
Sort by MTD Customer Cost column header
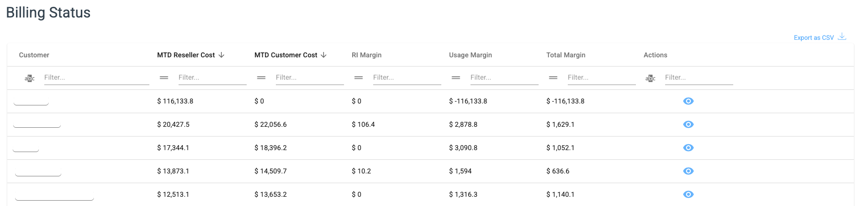(x=286, y=55)
